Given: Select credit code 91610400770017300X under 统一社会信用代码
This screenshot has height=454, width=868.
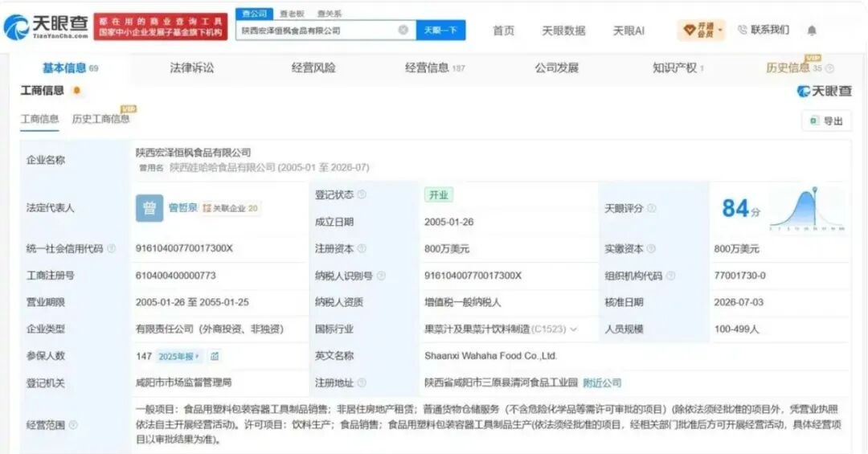Looking at the screenshot, I should (x=184, y=248).
